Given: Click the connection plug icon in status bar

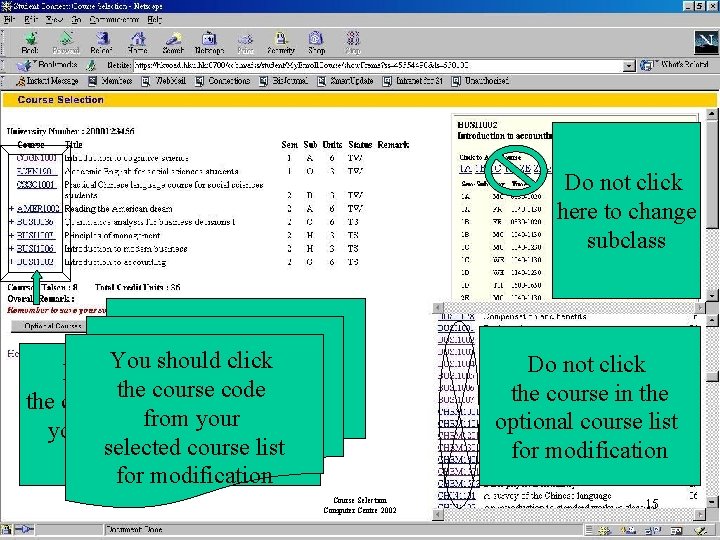Looking at the screenshot, I should (x=24, y=529).
